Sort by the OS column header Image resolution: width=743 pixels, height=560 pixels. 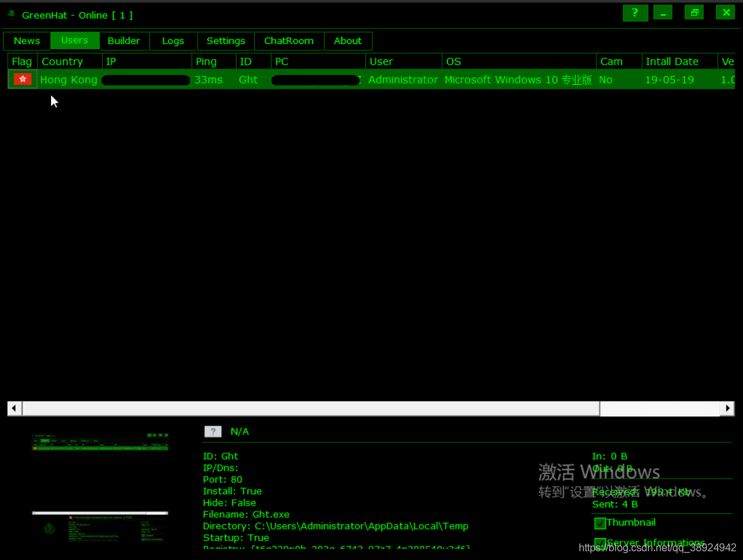(519, 61)
